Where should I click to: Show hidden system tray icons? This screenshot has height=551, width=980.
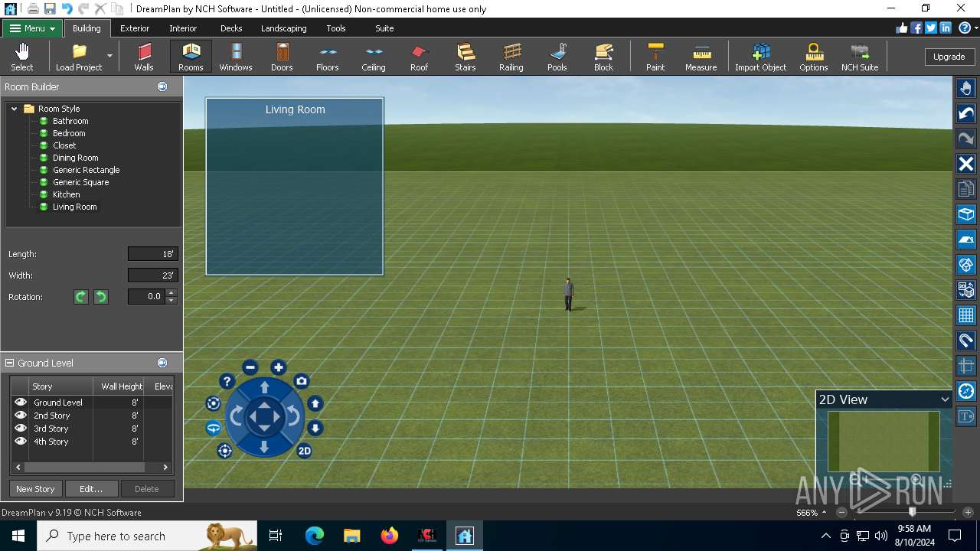pos(825,536)
